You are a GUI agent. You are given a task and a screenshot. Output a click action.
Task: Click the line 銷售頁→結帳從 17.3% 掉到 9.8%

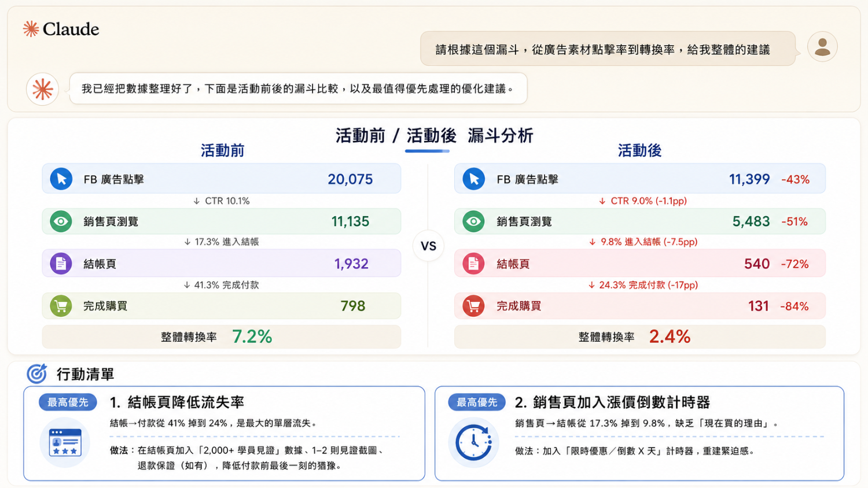click(x=647, y=423)
